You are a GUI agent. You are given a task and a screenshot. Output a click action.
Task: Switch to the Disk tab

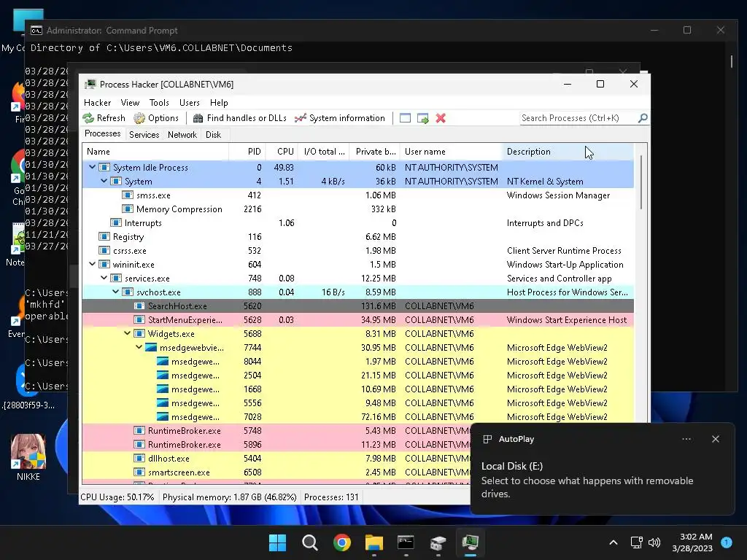[x=214, y=135]
